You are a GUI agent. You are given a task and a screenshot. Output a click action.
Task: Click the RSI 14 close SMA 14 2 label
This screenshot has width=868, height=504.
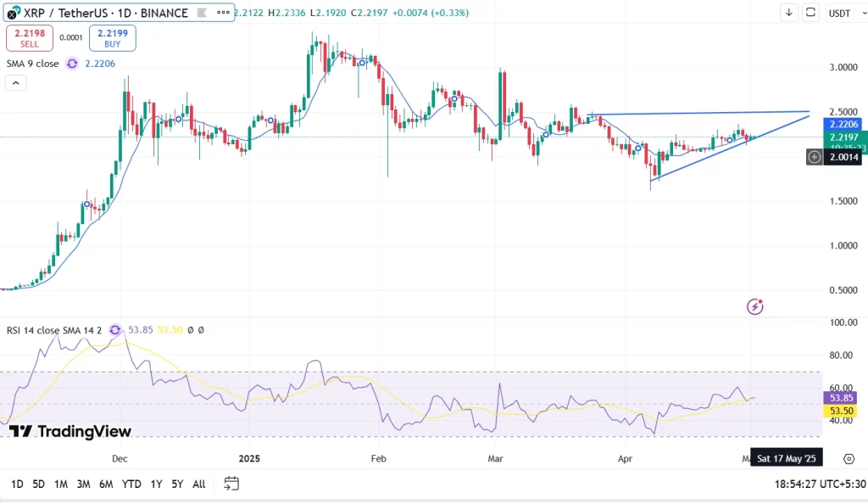coord(54,330)
